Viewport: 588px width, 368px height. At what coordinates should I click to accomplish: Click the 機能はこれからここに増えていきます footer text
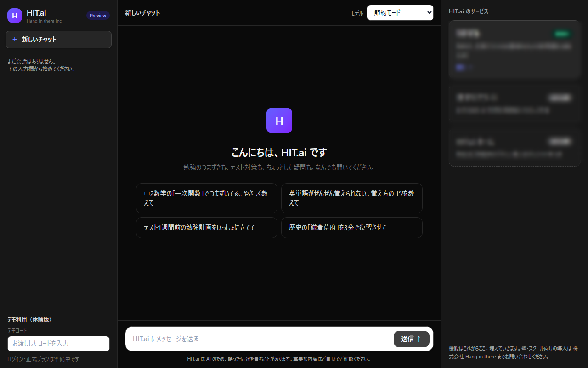(513, 352)
